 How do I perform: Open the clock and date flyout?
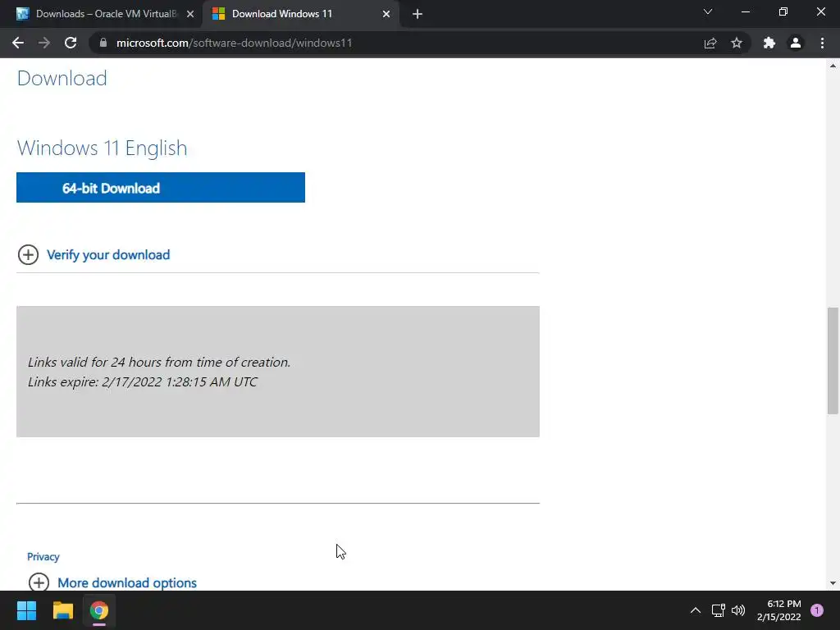tap(779, 610)
